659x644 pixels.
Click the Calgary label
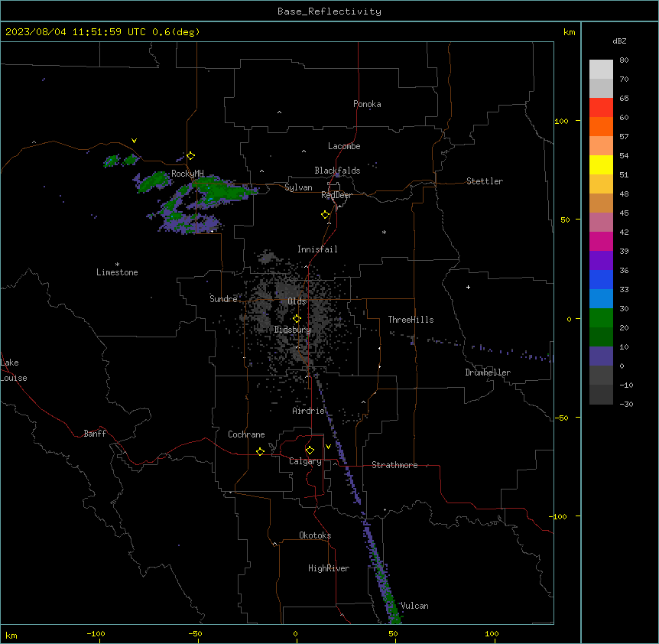(306, 461)
